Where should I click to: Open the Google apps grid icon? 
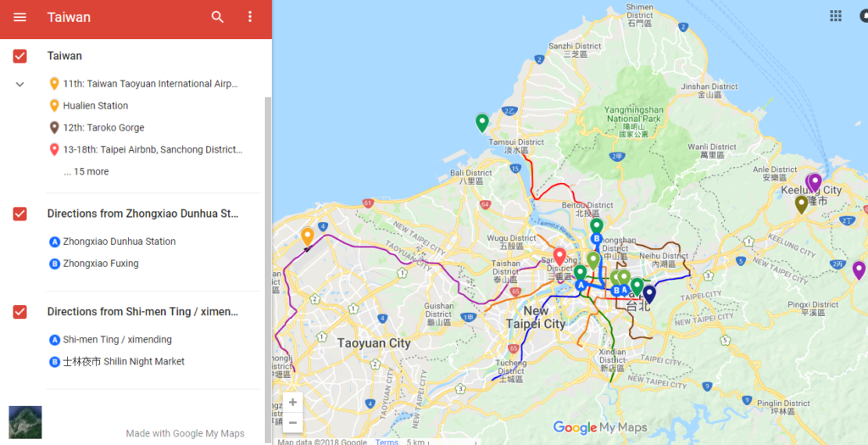(x=835, y=15)
